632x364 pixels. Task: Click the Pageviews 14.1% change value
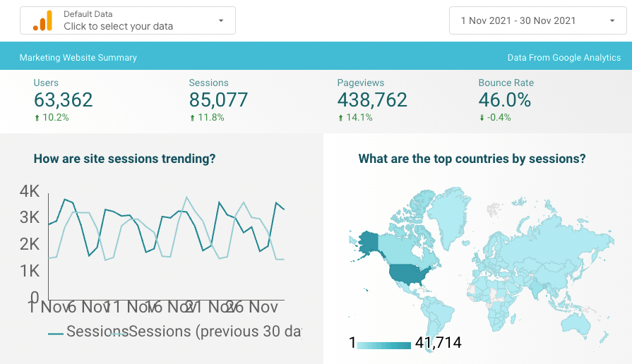[359, 118]
